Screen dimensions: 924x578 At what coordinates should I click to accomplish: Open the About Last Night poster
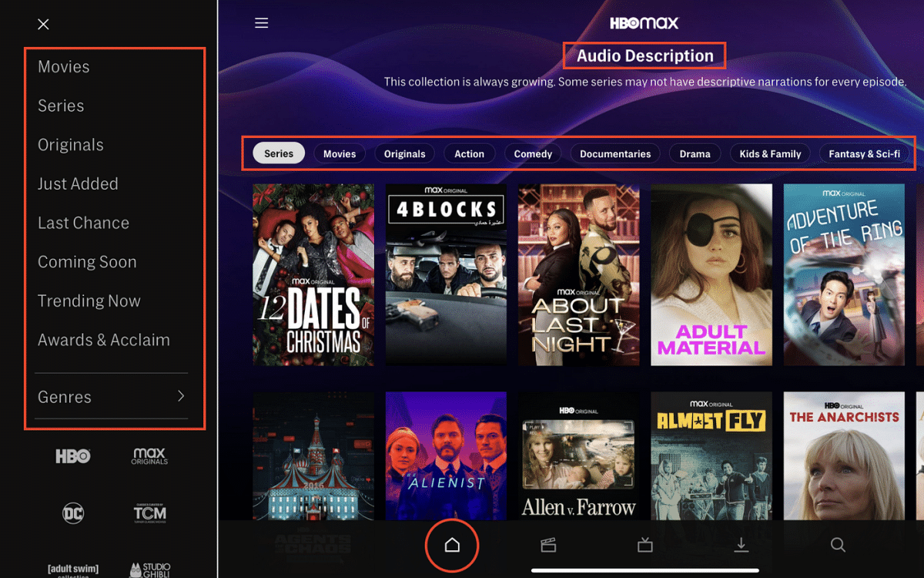pos(579,274)
